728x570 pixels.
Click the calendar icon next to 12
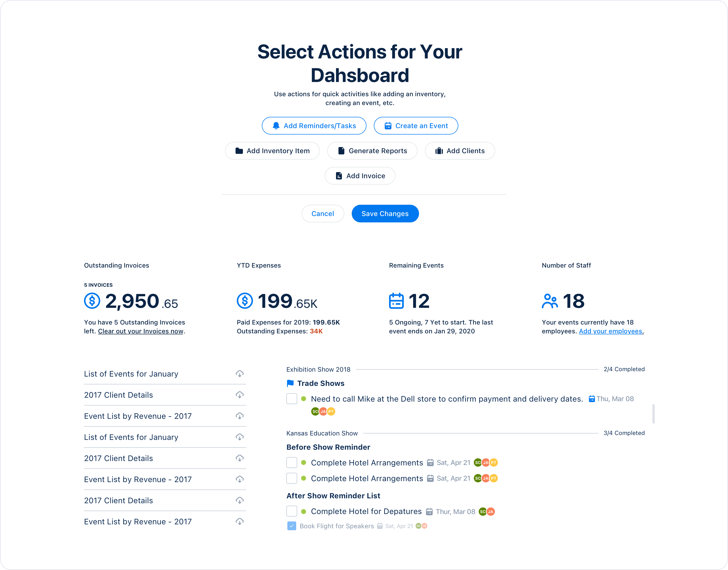pos(396,301)
